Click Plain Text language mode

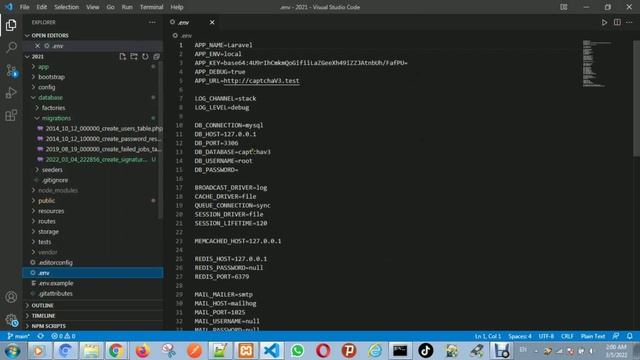point(593,336)
